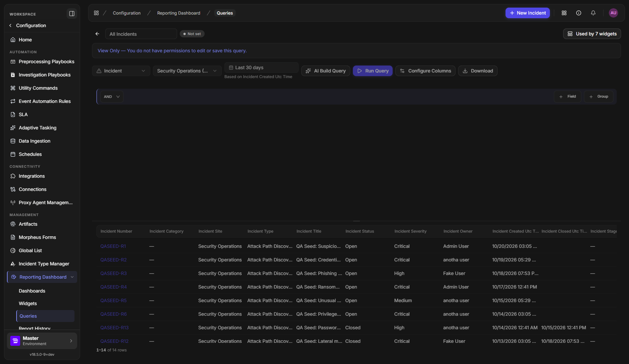Open Home in the sidebar
This screenshot has height=364, width=629.
pyautogui.click(x=42, y=40)
